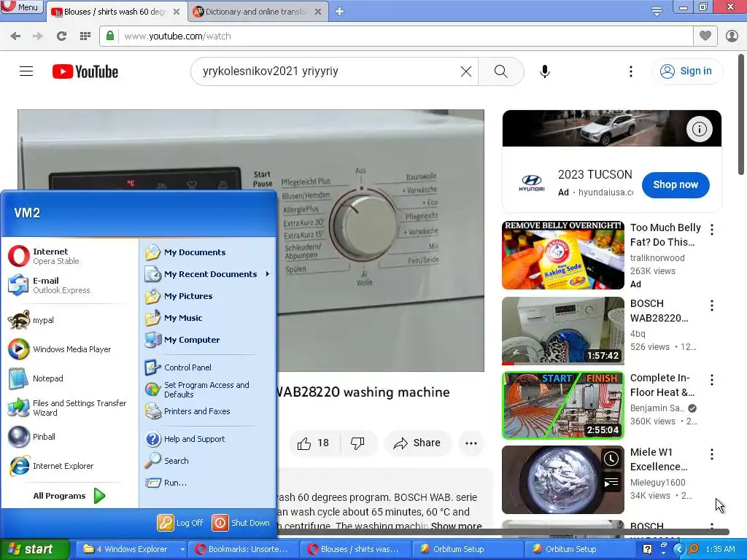
Task: Click the YouTube search magnifier button
Action: (500, 71)
